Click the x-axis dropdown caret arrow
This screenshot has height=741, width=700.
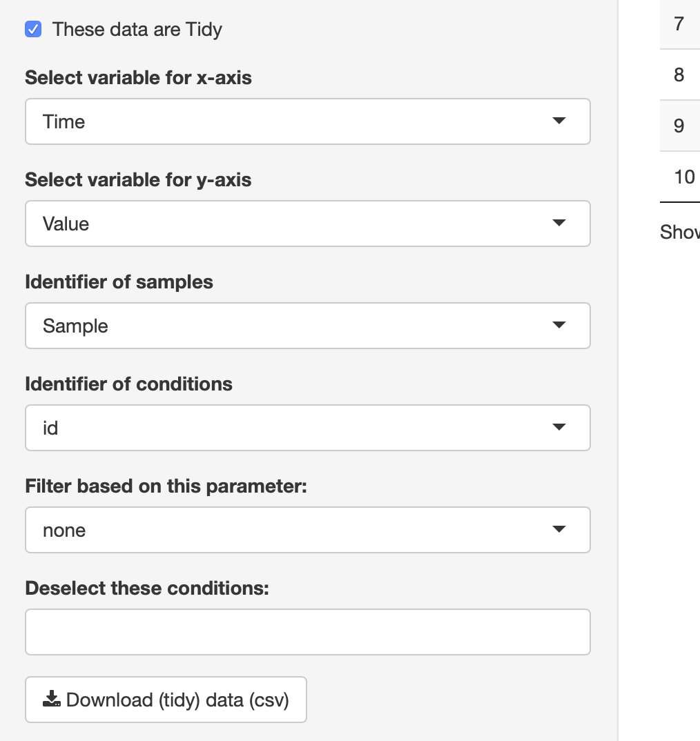tap(559, 121)
